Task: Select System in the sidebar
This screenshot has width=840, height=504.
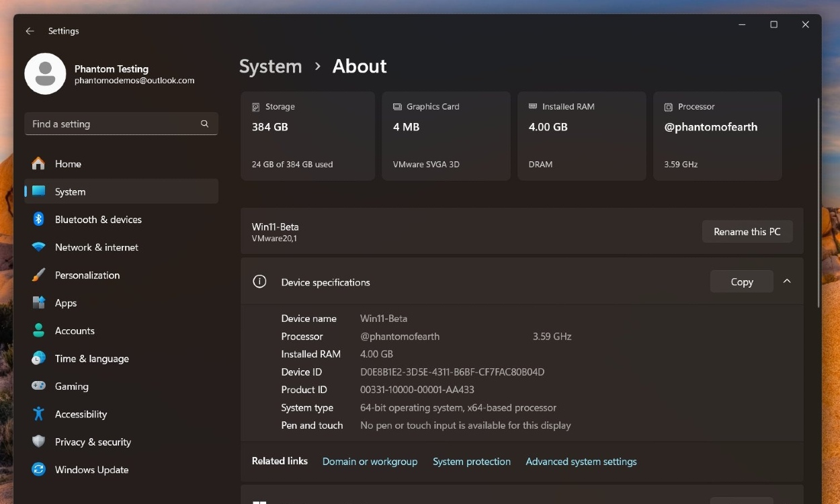Action: tap(69, 192)
